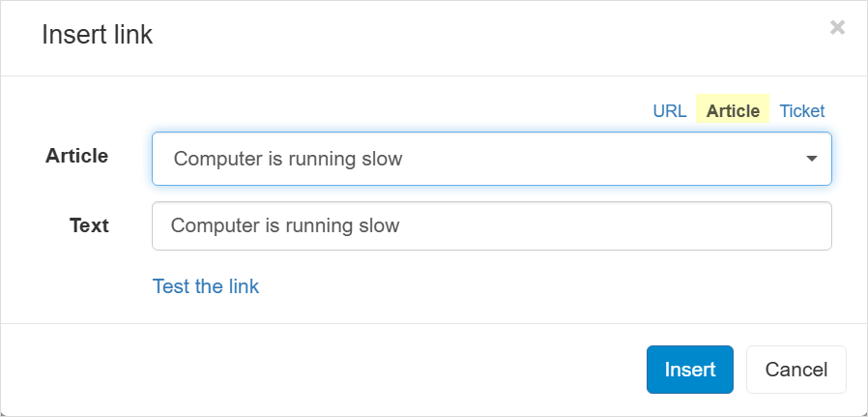Choose Ticket beside the highlighted Article tab

pyautogui.click(x=801, y=110)
